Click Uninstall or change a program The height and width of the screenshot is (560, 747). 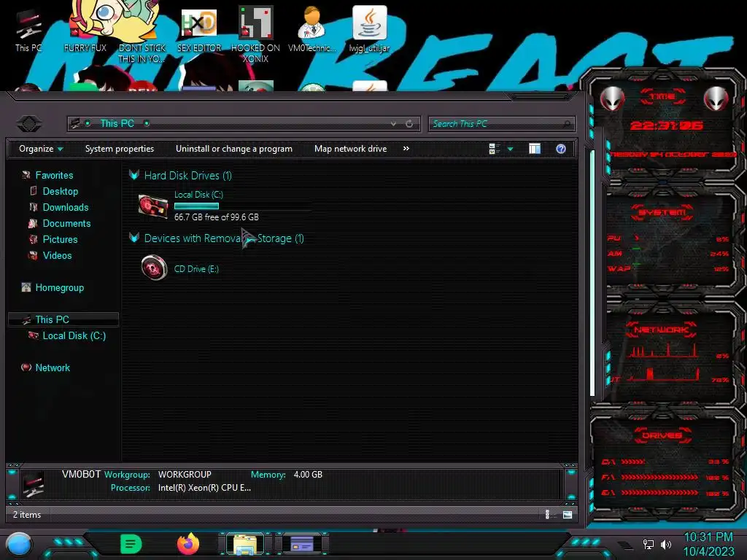pos(234,149)
